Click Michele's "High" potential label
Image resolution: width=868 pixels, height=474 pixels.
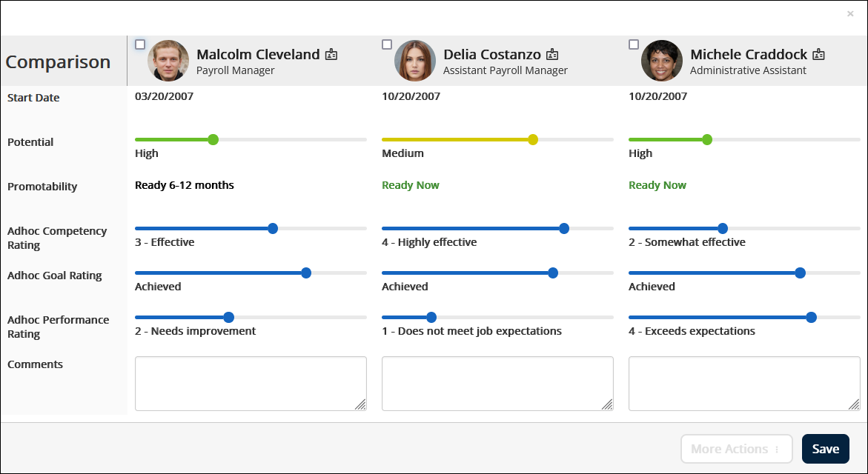[640, 153]
